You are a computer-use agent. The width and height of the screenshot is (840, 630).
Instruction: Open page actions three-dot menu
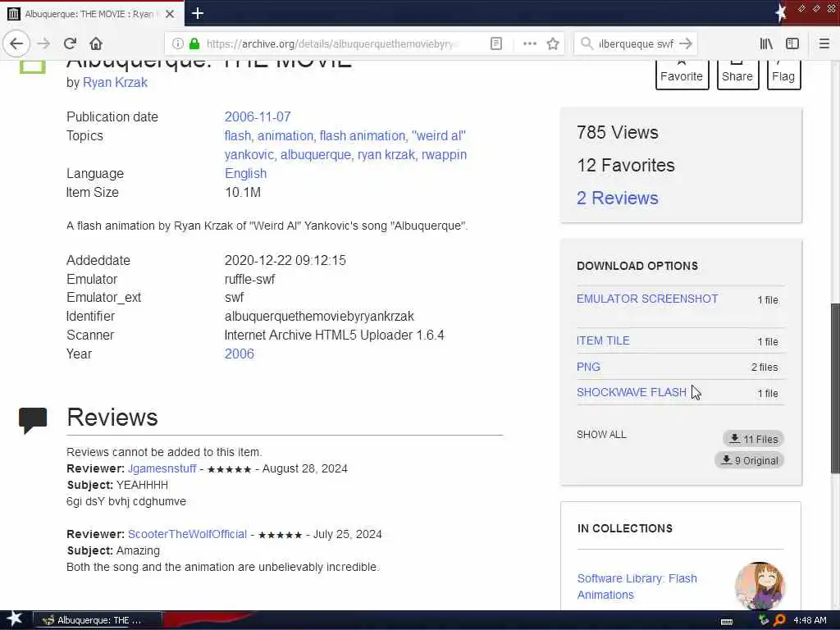coord(529,43)
